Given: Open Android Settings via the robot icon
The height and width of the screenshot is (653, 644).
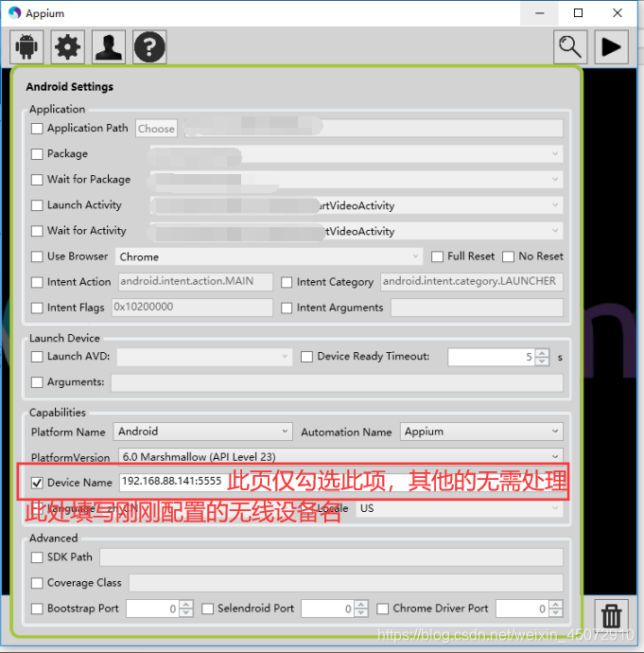Looking at the screenshot, I should [26, 46].
